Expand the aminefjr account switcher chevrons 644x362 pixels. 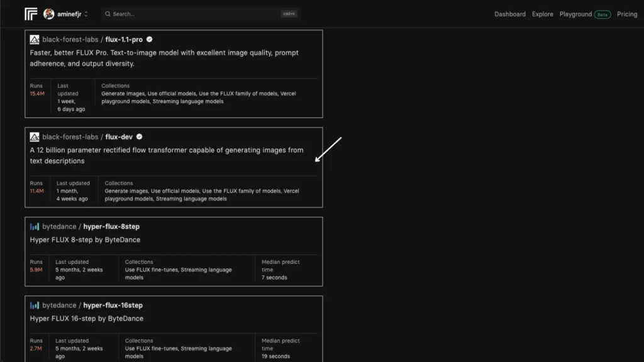[x=86, y=14]
